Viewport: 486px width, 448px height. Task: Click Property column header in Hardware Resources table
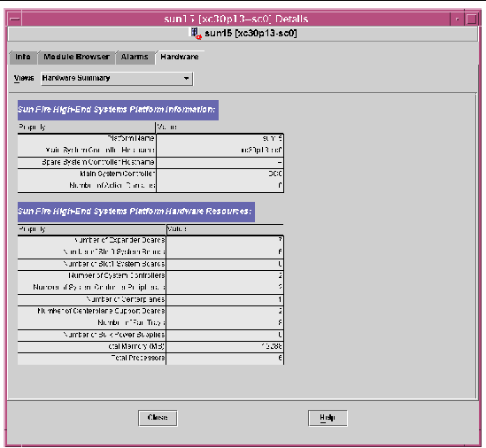[92, 229]
